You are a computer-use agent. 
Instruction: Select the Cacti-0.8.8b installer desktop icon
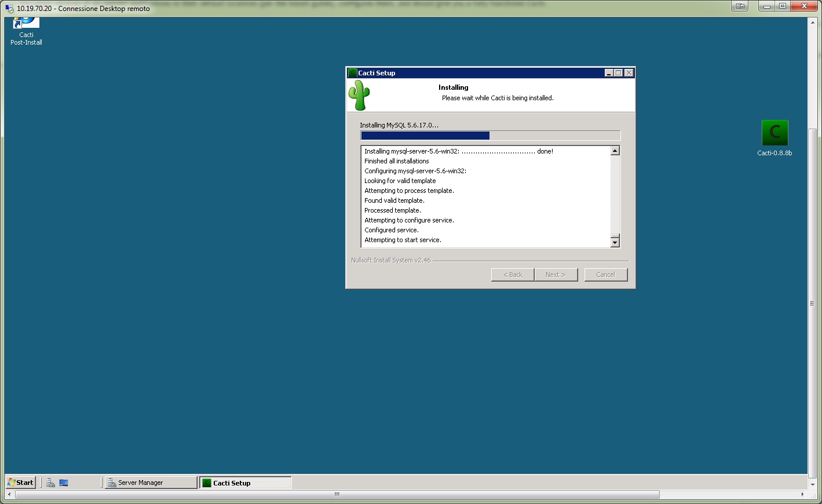pyautogui.click(x=774, y=138)
